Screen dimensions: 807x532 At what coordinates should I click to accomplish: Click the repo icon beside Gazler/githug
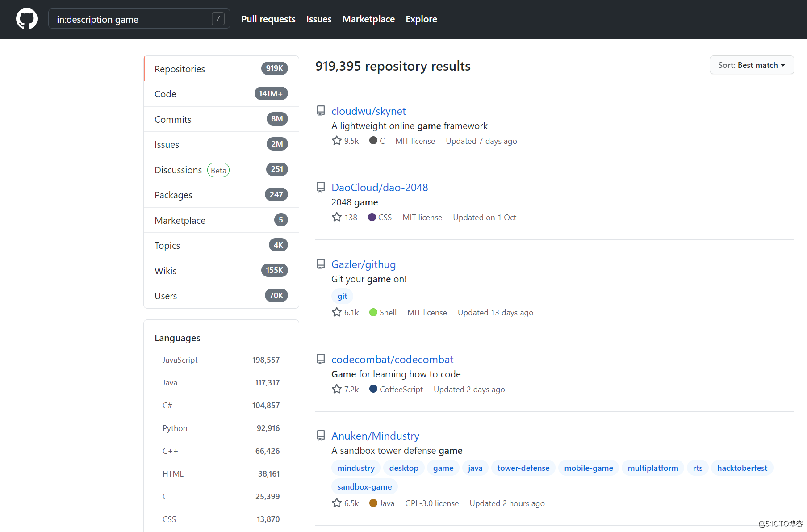[321, 264]
